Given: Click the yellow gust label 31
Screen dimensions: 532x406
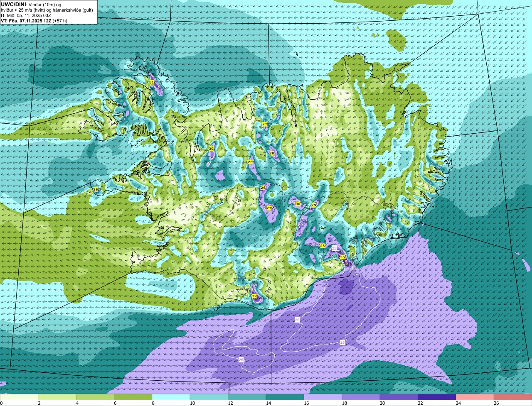Looking at the screenshot, I should coord(152,82).
